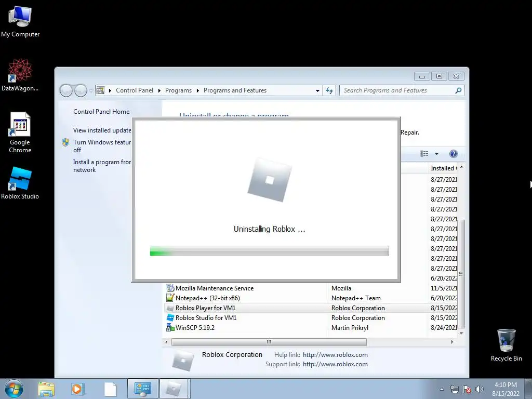Refresh the Programs and Features list

coord(329,90)
